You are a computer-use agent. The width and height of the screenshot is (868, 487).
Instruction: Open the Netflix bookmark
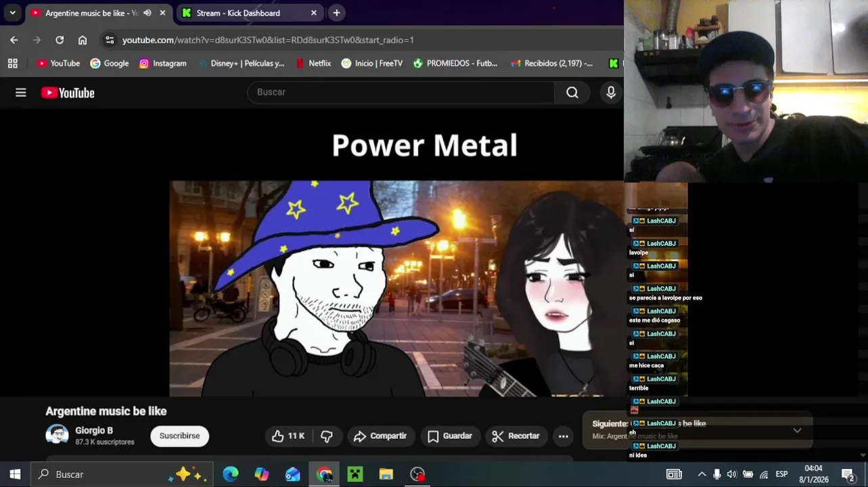coord(313,63)
